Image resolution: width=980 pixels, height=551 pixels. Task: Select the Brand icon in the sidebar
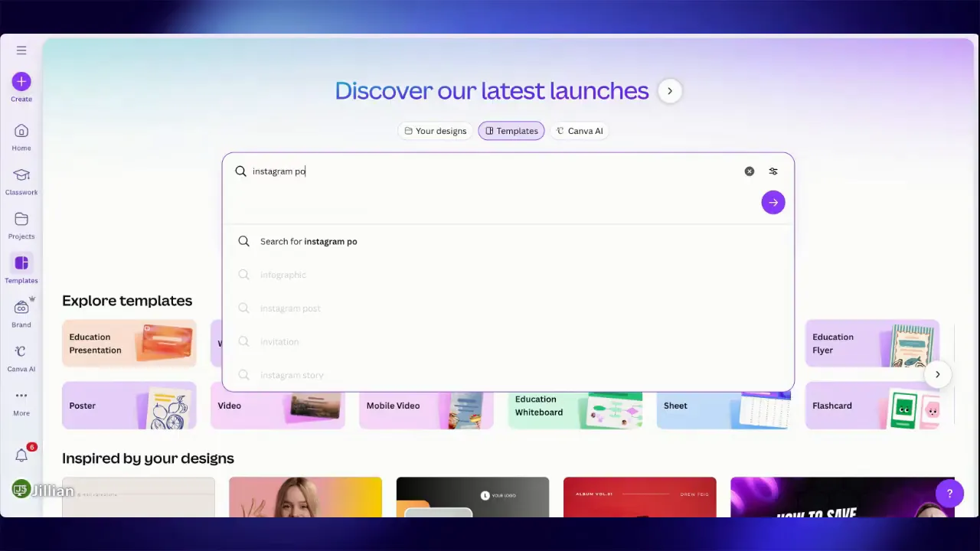click(21, 308)
